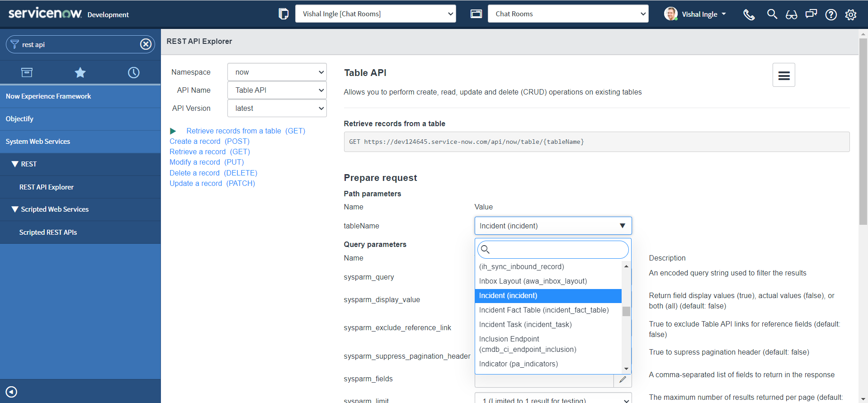Click the table search input field

553,250
